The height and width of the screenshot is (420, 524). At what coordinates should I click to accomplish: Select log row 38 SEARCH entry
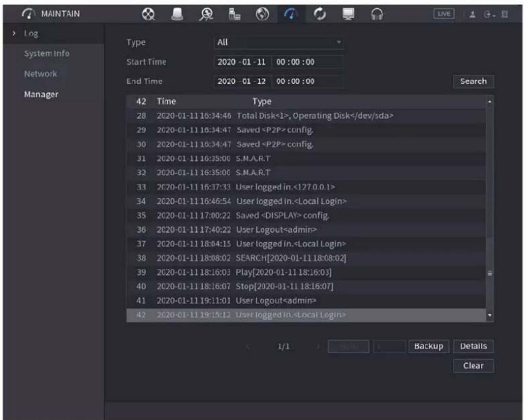click(306, 258)
